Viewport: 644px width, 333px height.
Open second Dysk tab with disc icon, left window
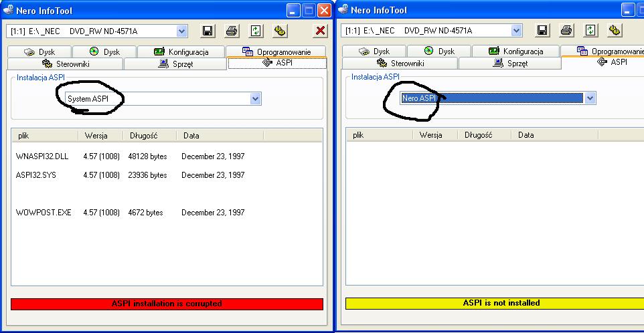click(104, 52)
